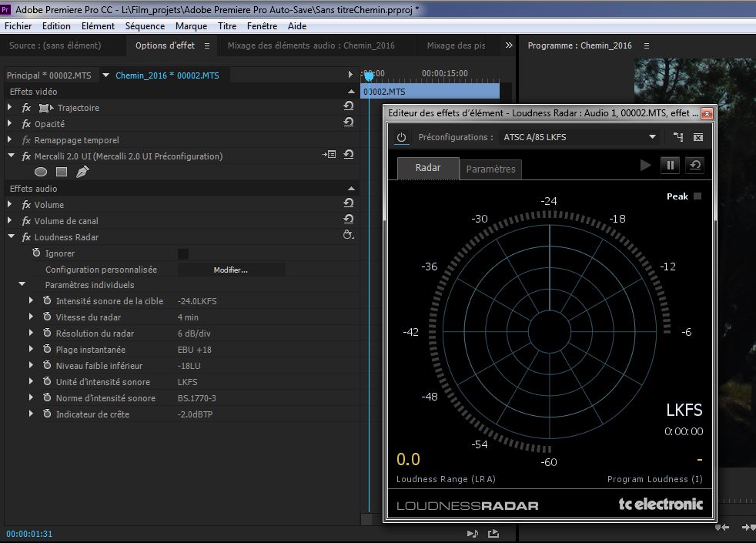
Task: Hide the effect timeline view arrow
Action: point(350,75)
